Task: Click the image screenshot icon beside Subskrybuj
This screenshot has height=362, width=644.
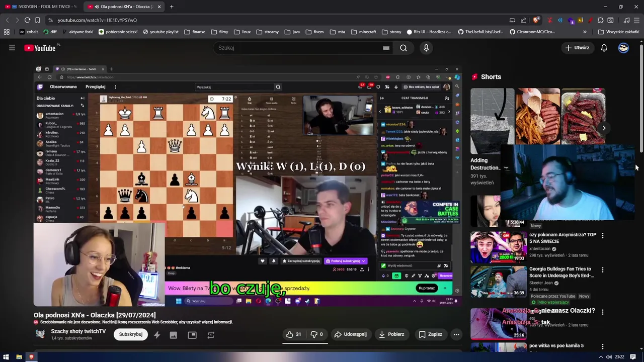Action: [x=174, y=335]
